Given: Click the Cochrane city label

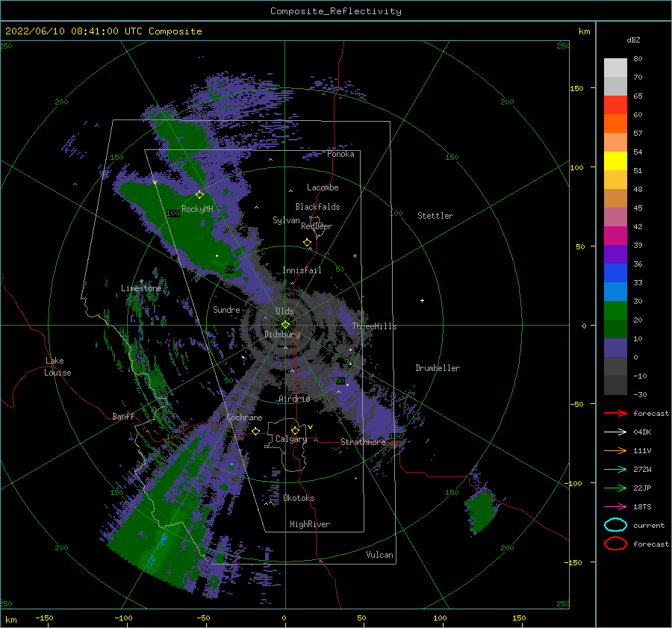Looking at the screenshot, I should pos(244,417).
